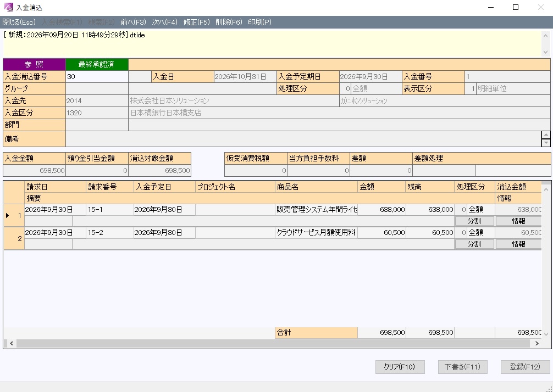Click the 登録(F12) register button
Viewport: 553px width, 392px height.
coord(526,367)
